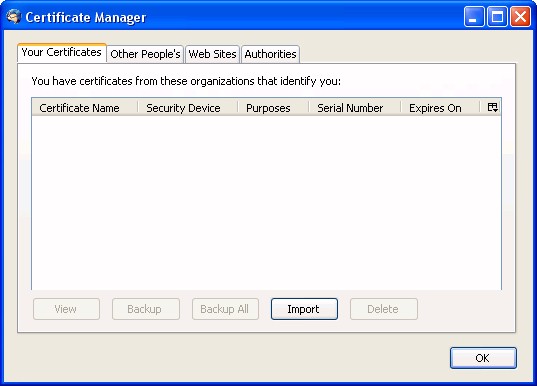Sort by Security Device column header

[188, 108]
